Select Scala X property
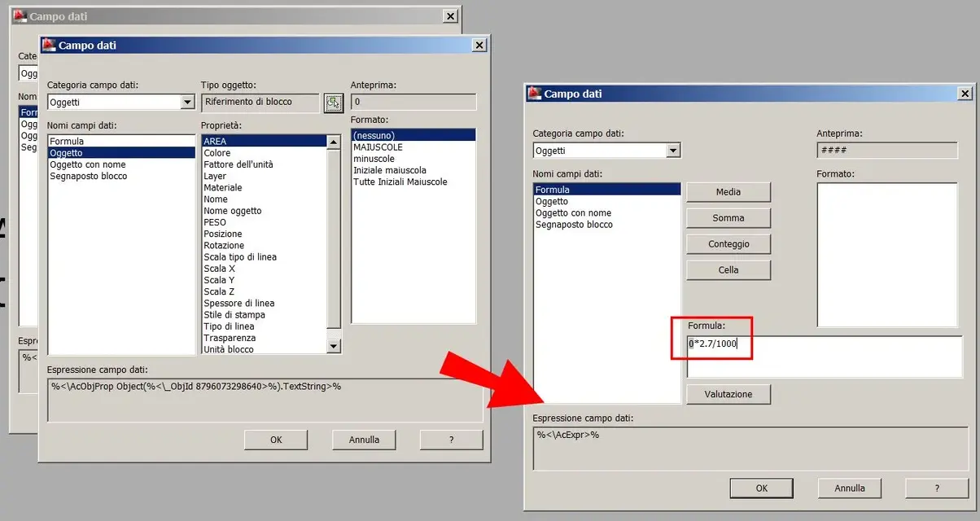This screenshot has width=980, height=521. (264, 269)
